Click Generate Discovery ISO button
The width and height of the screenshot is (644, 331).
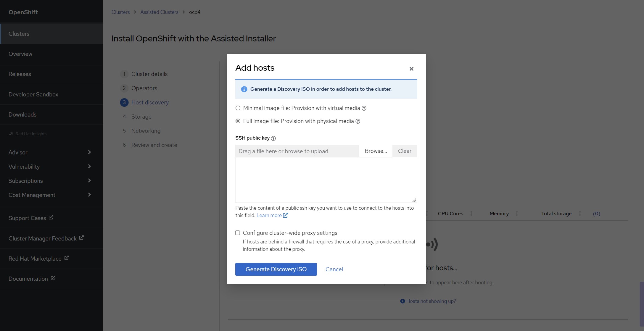pyautogui.click(x=276, y=269)
